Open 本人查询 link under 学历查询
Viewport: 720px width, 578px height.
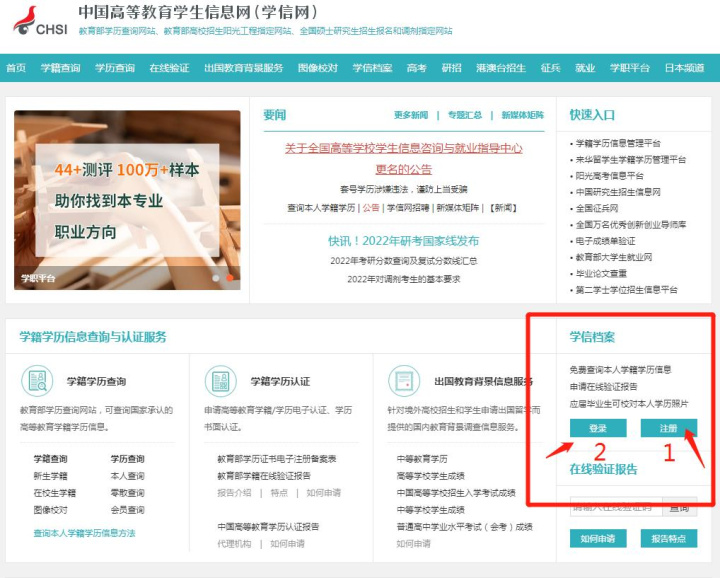tap(127, 476)
